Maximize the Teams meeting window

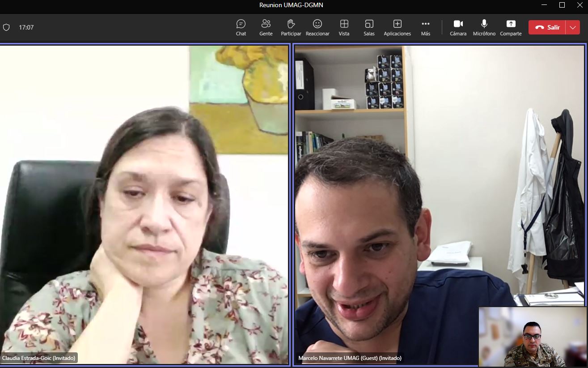click(x=562, y=5)
